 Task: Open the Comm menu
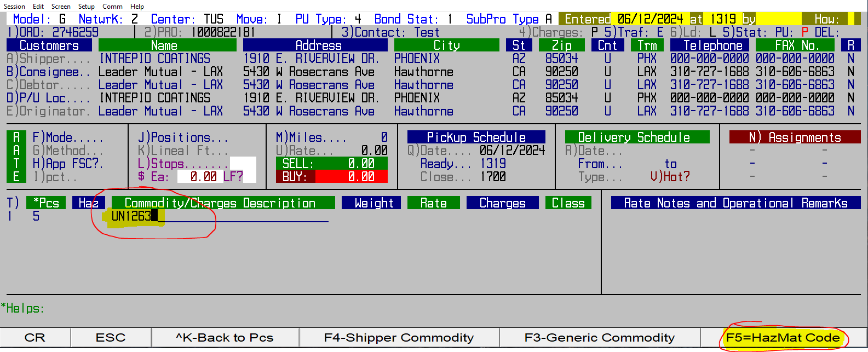coord(112,6)
